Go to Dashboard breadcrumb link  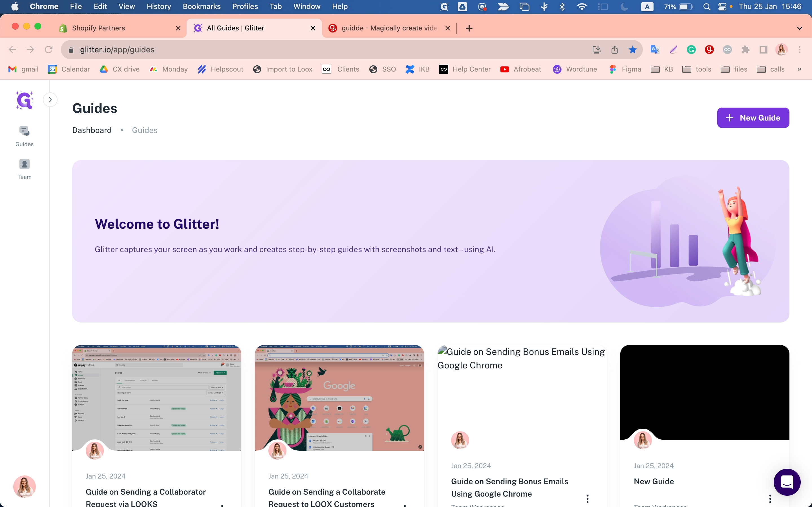92,130
